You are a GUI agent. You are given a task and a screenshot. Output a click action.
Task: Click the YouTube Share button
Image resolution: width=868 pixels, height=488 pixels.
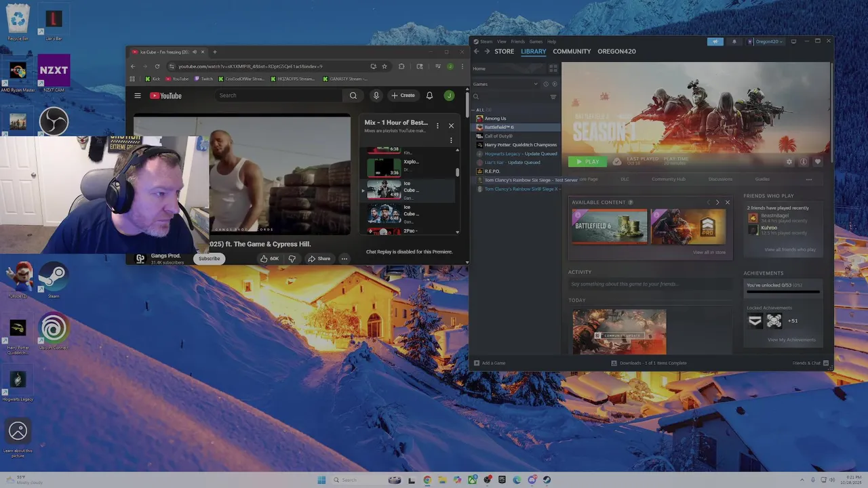pyautogui.click(x=319, y=258)
